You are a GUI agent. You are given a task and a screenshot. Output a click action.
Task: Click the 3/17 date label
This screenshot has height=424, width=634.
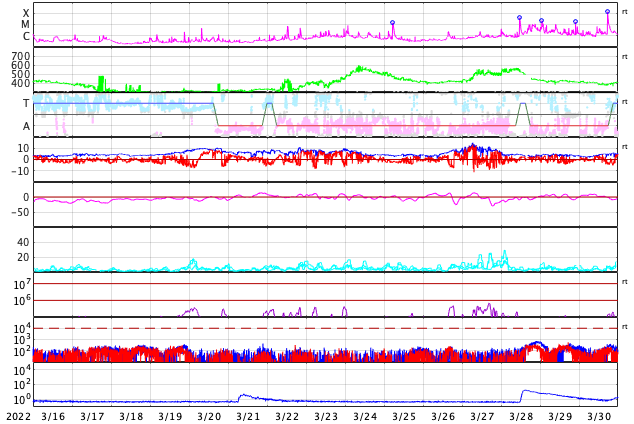pos(92,417)
